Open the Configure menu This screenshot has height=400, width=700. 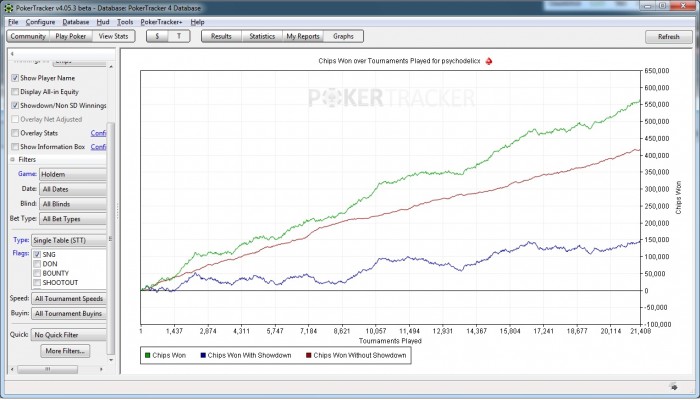[x=40, y=22]
